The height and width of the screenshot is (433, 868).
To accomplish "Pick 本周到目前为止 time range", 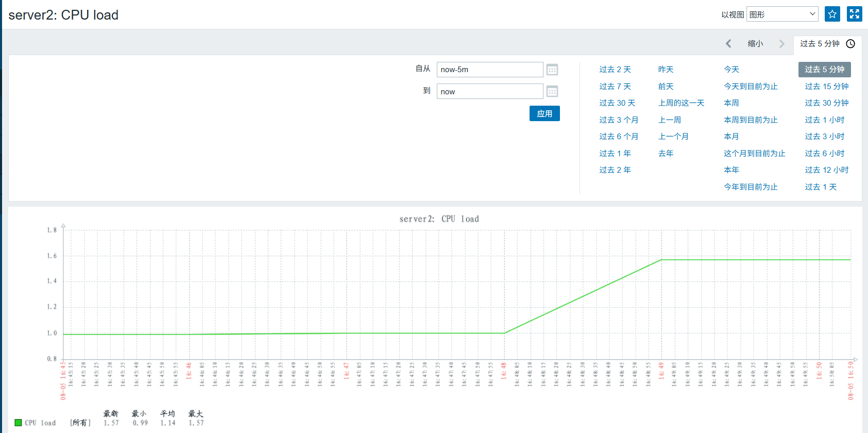I will pos(751,120).
